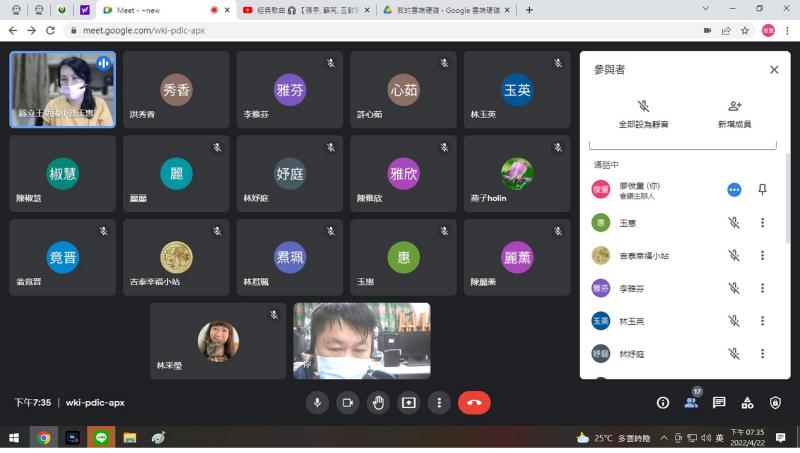Image resolution: width=800 pixels, height=453 pixels.
Task: Share this page from the address bar
Action: click(x=726, y=31)
